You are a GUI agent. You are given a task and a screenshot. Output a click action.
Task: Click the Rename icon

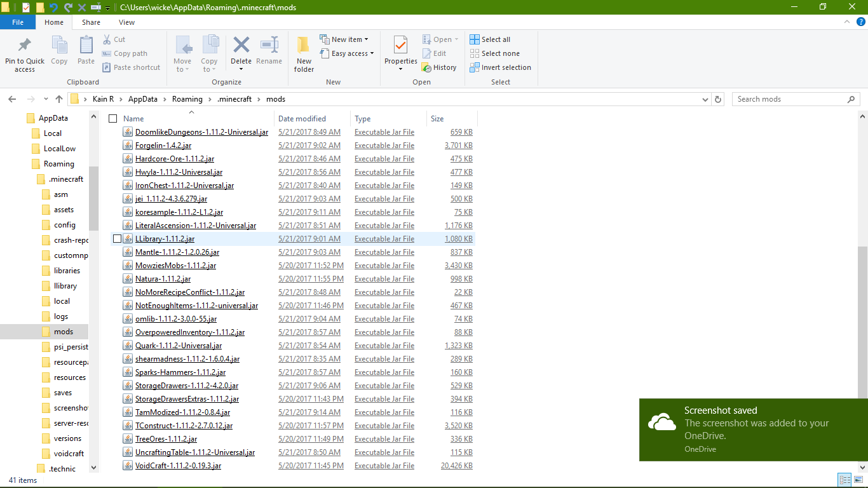pyautogui.click(x=269, y=45)
